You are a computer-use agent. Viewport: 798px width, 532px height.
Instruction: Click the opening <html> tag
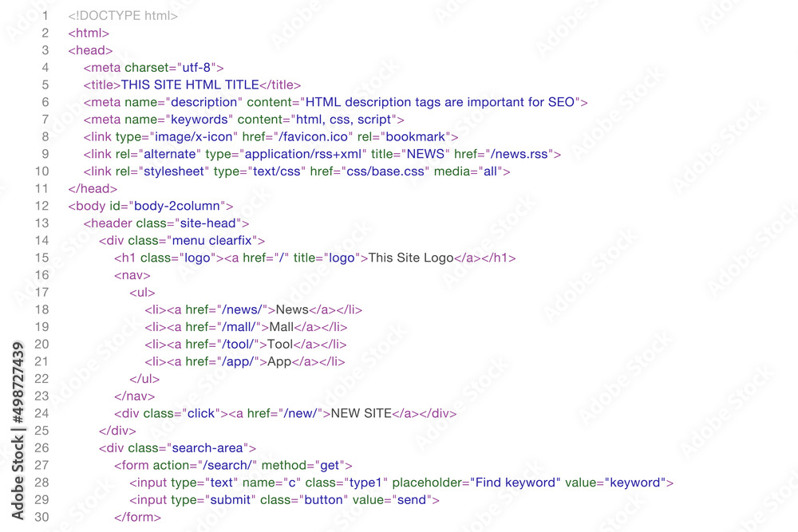89,33
